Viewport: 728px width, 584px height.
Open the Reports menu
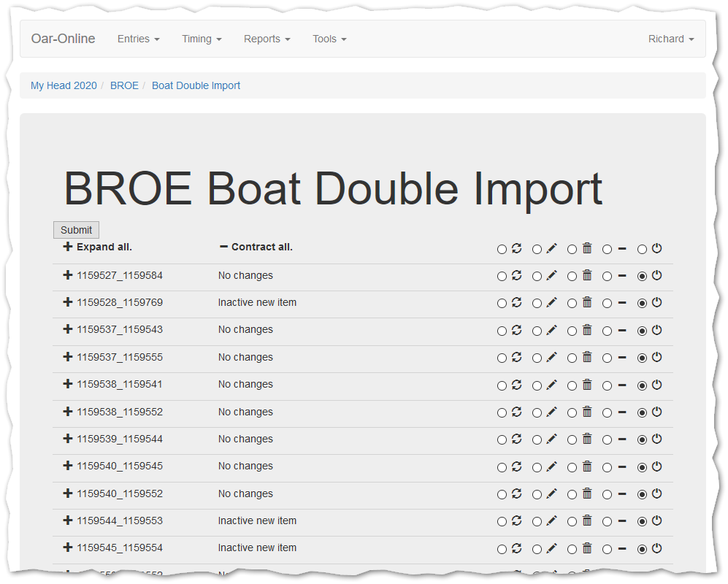click(x=267, y=39)
